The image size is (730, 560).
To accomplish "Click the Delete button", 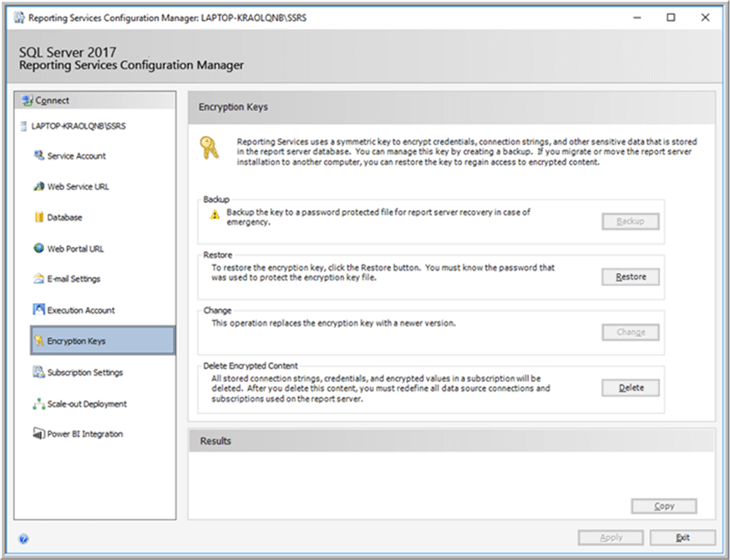I will pyautogui.click(x=631, y=387).
